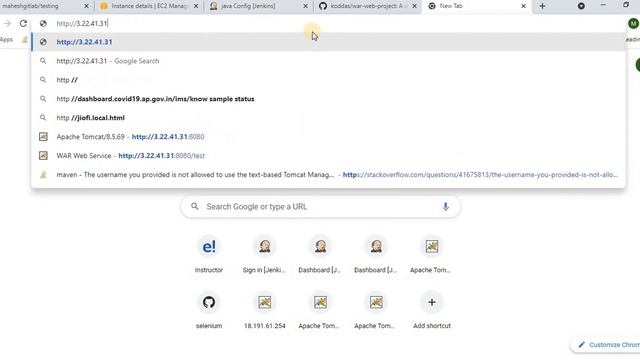The width and height of the screenshot is (640, 360).
Task: Start voice search with microphone icon
Action: 445,207
